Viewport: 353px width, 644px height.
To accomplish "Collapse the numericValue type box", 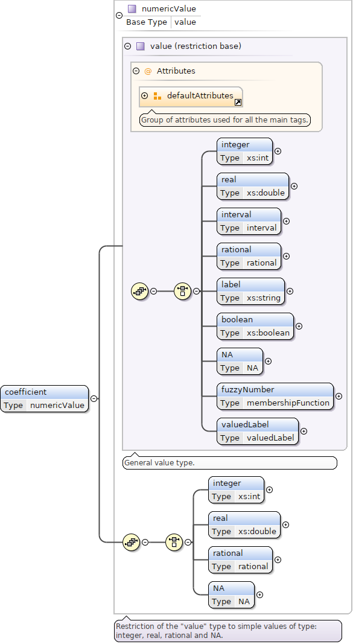I will (119, 15).
